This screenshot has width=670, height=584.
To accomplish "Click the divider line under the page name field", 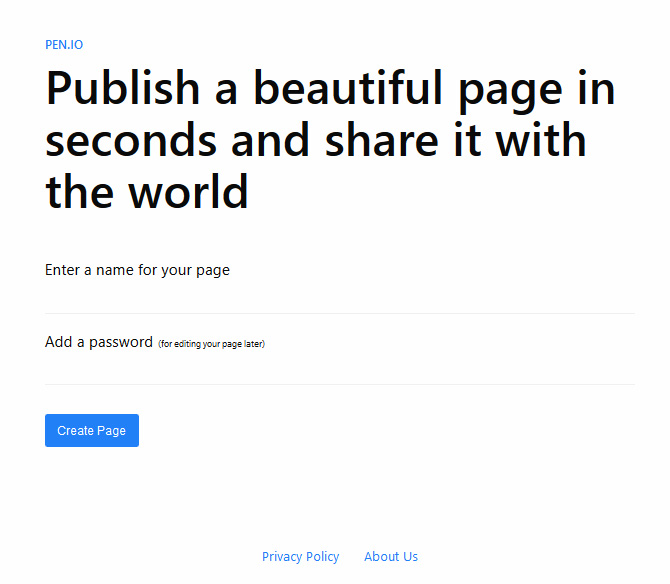I will 339,313.
